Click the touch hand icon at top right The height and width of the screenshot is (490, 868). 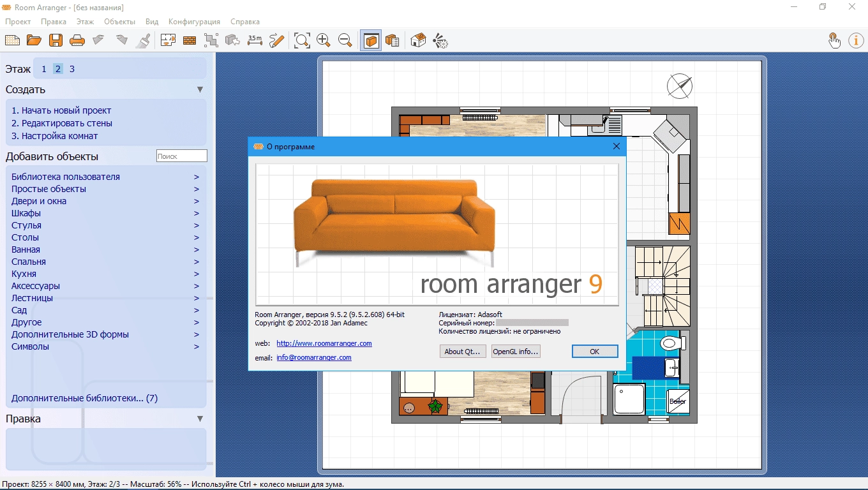point(834,40)
